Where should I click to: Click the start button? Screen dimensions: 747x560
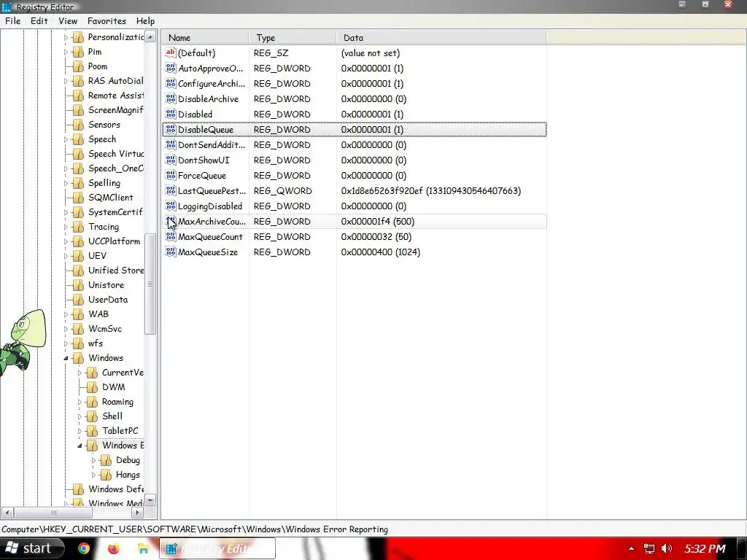click(31, 548)
